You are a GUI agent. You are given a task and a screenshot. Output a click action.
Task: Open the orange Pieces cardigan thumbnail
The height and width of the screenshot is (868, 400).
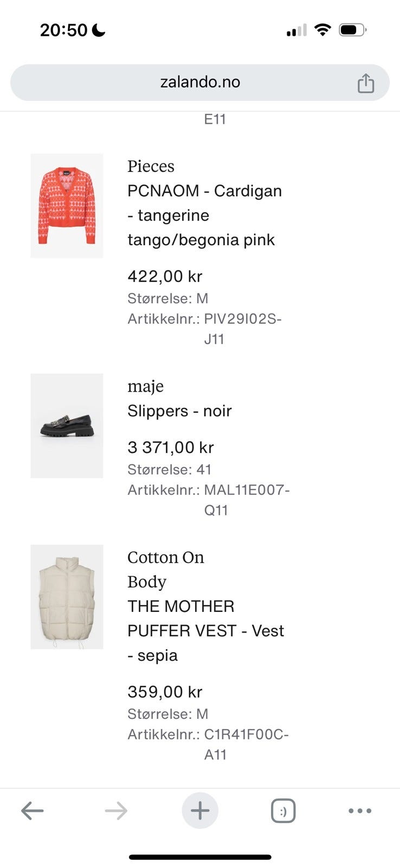[x=67, y=206]
